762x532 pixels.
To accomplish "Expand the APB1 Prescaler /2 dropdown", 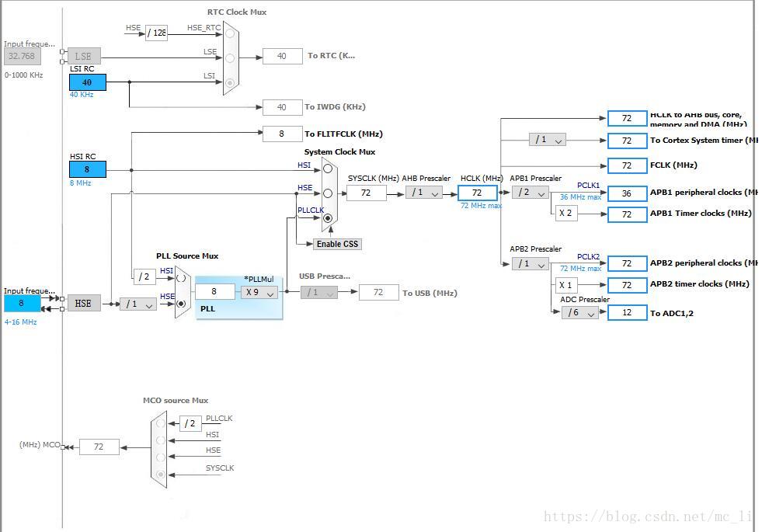I will (531, 193).
